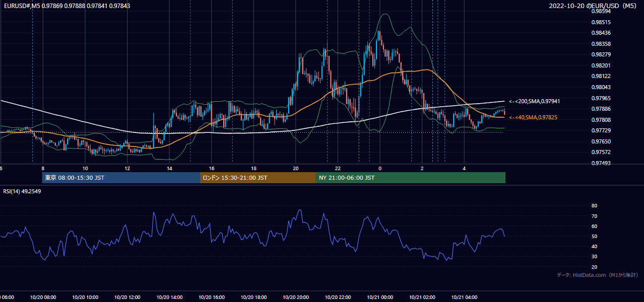The width and height of the screenshot is (644, 302).
Task: Click the hour 14 tick under price chart
Action: click(x=169, y=168)
